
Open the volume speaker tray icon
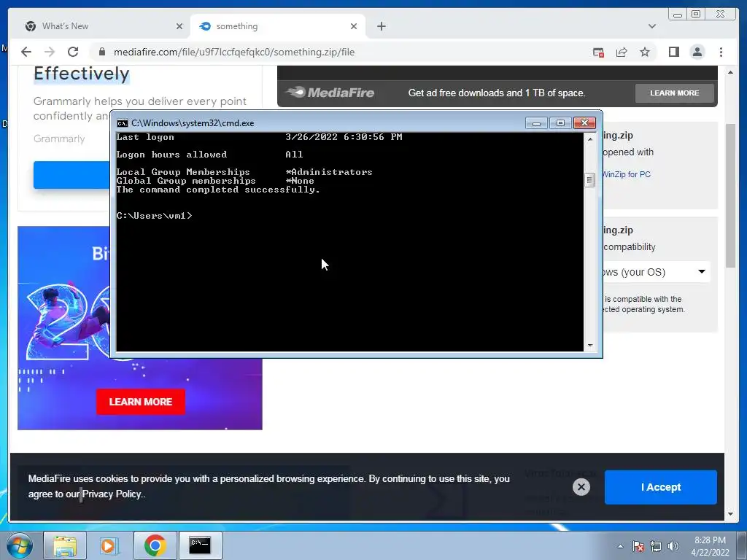pos(673,546)
